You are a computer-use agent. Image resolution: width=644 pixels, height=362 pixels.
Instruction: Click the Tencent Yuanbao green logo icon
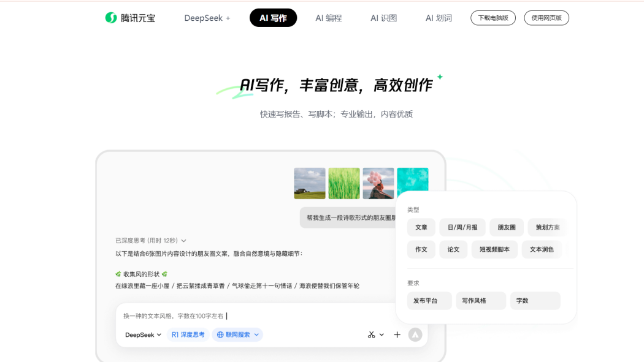point(111,18)
